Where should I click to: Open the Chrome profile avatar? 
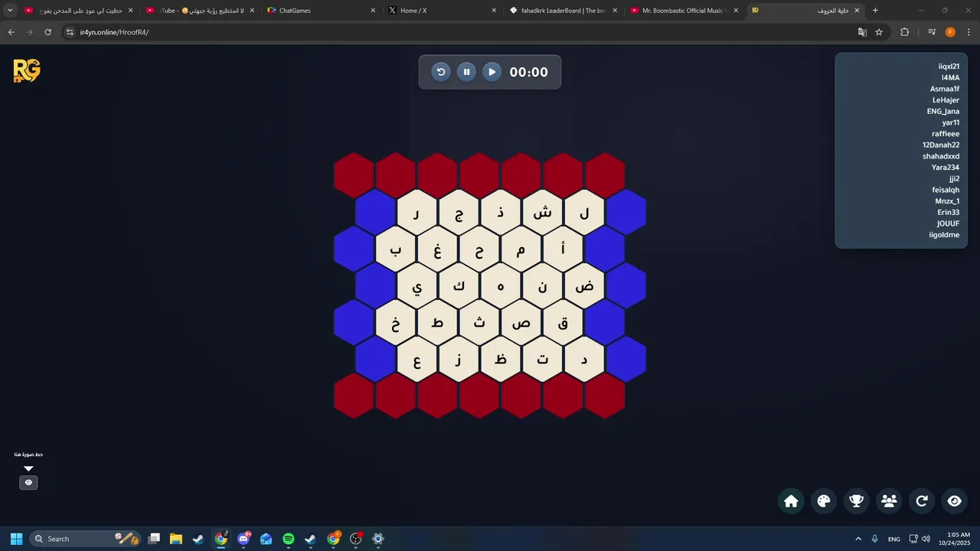coord(950,32)
